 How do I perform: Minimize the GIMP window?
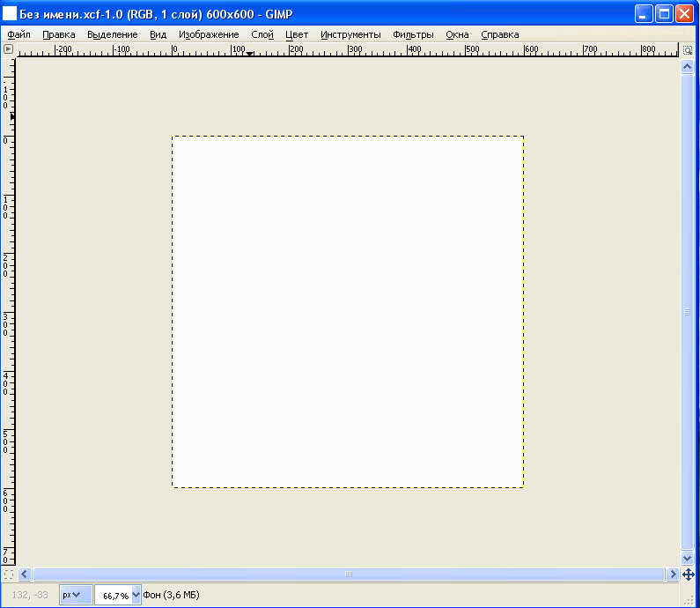pos(644,14)
